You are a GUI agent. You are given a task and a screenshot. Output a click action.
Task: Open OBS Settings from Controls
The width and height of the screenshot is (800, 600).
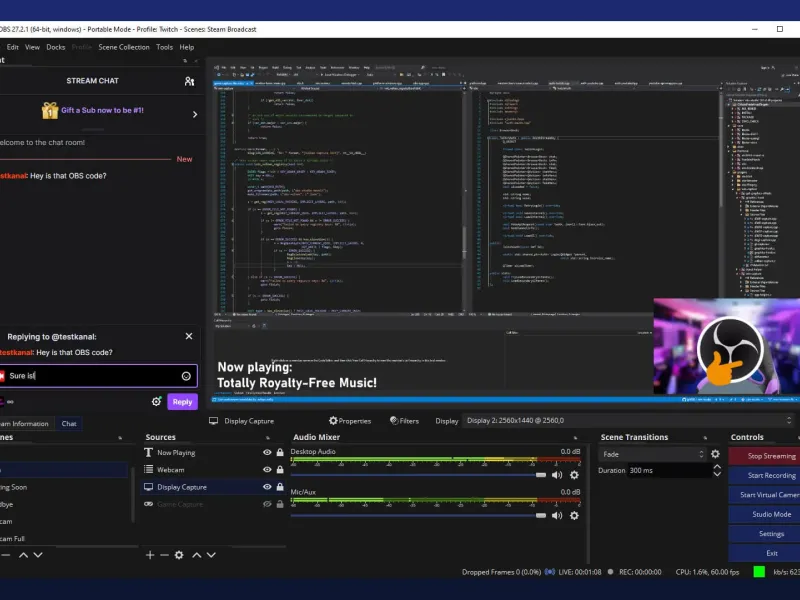coord(765,534)
